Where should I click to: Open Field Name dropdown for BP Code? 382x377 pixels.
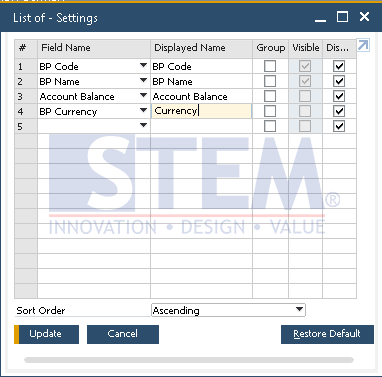pyautogui.click(x=143, y=65)
